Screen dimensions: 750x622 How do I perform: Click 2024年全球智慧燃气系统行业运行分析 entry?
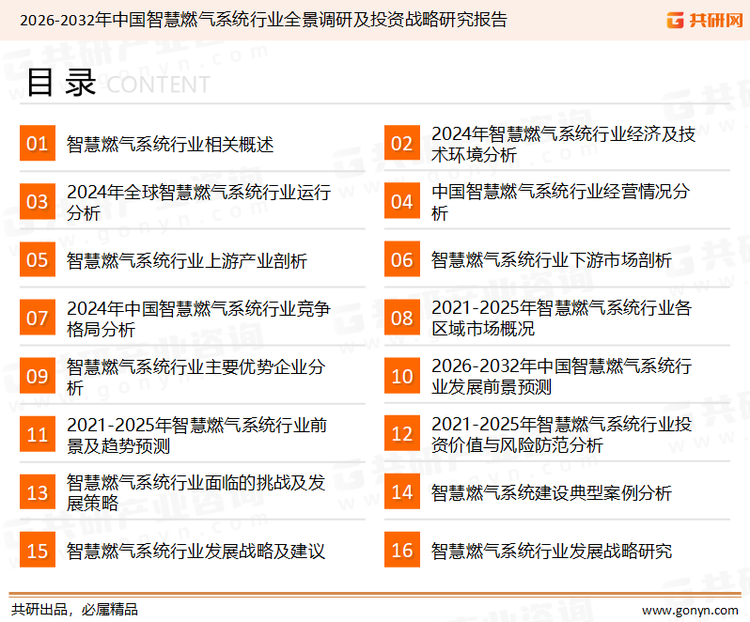point(199,202)
